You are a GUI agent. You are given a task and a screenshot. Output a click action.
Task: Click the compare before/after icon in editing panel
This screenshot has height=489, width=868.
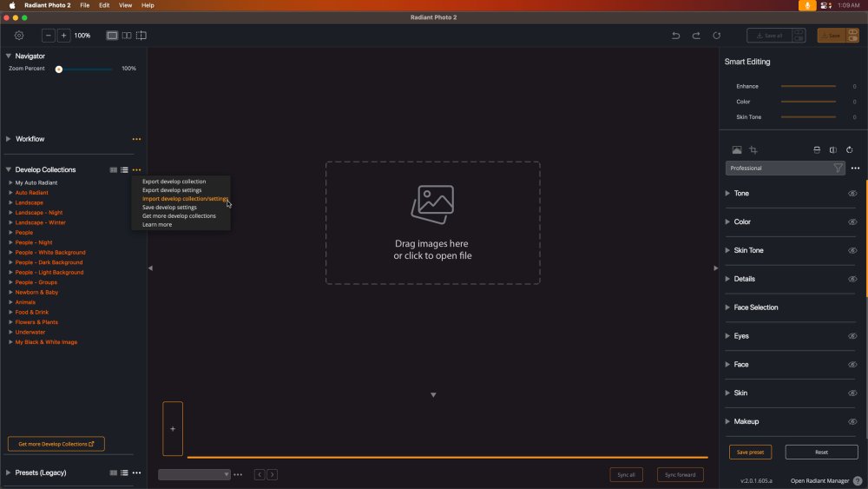coord(833,150)
